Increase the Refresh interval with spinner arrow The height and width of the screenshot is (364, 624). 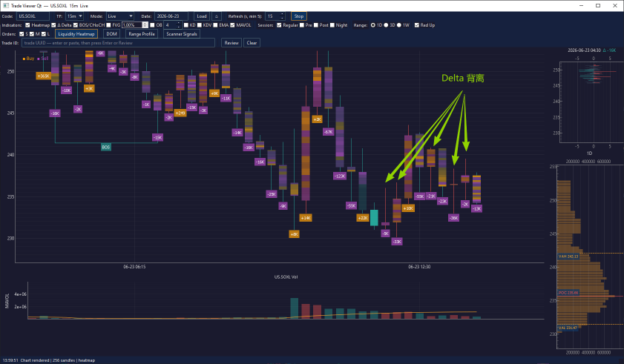(282, 14)
